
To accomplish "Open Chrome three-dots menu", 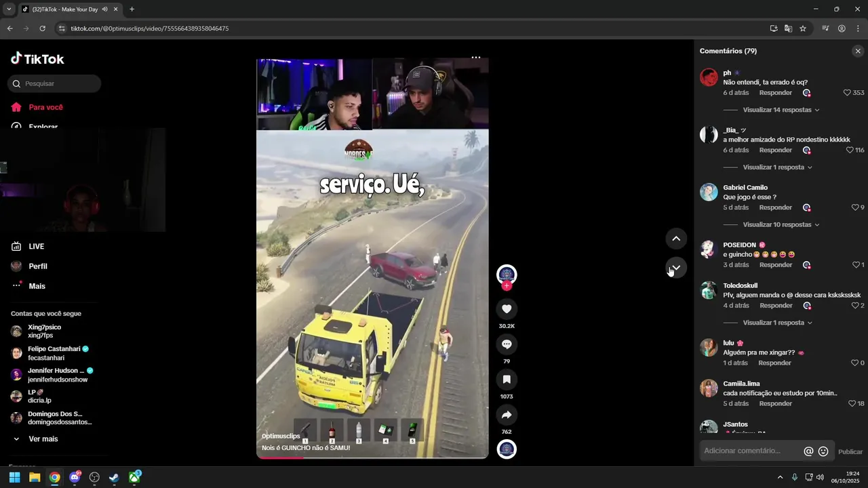I will point(858,28).
